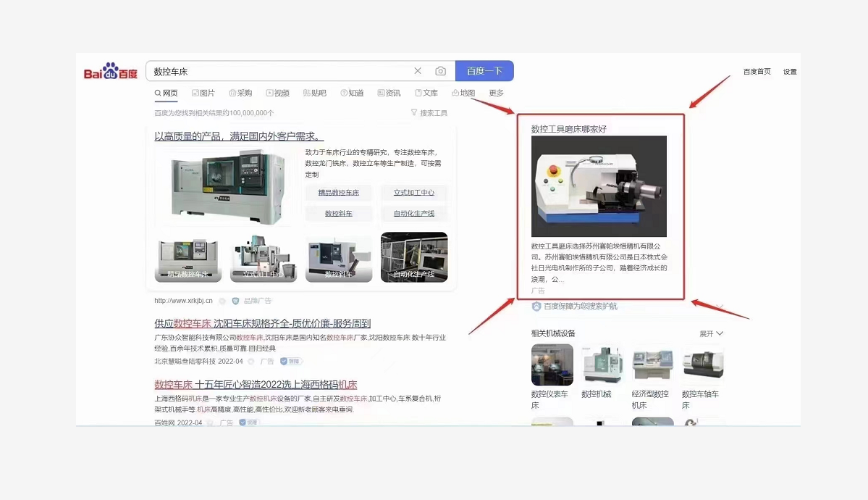Open the 数控仪表车床 related thumbnail
The width and height of the screenshot is (868, 500).
click(552, 364)
